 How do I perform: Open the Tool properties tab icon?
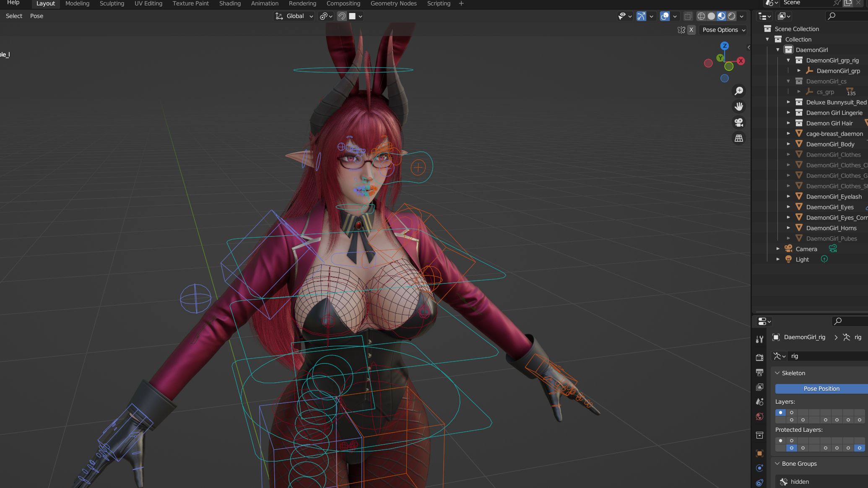coord(759,339)
